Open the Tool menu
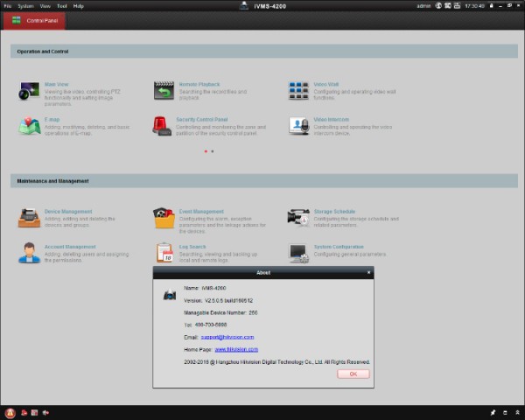This screenshot has width=525, height=420. coord(62,6)
